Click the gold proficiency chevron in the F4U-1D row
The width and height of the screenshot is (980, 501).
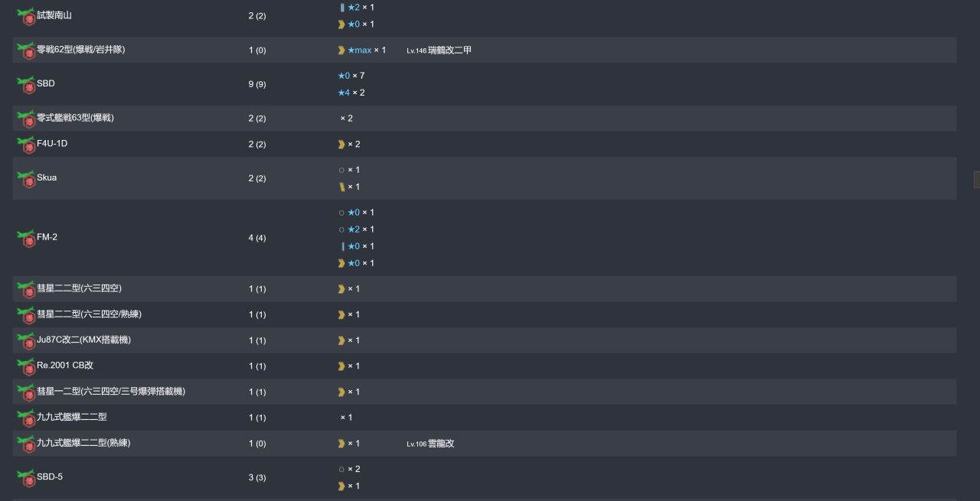pyautogui.click(x=341, y=145)
